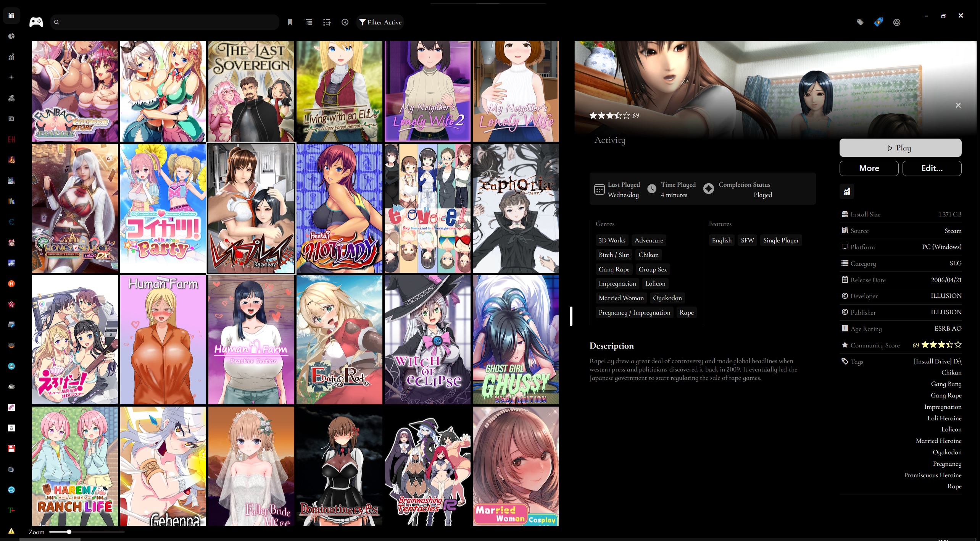Click the vertical scrollbar beside game grid

coord(571,316)
